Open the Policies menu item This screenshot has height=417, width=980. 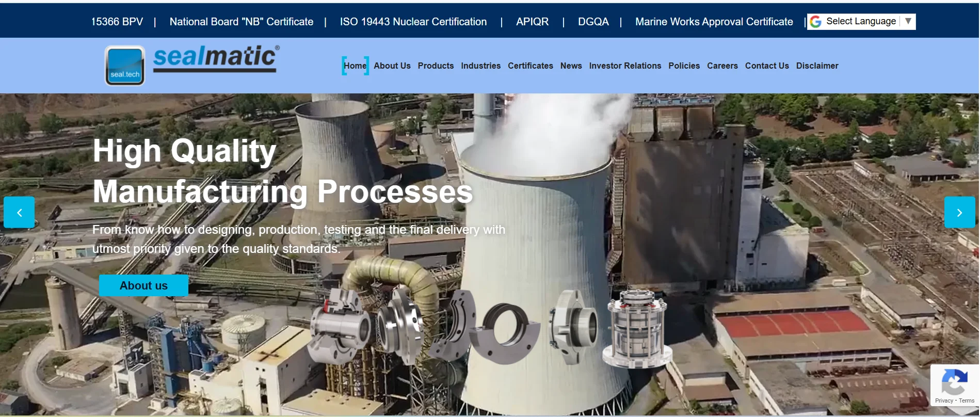click(684, 66)
